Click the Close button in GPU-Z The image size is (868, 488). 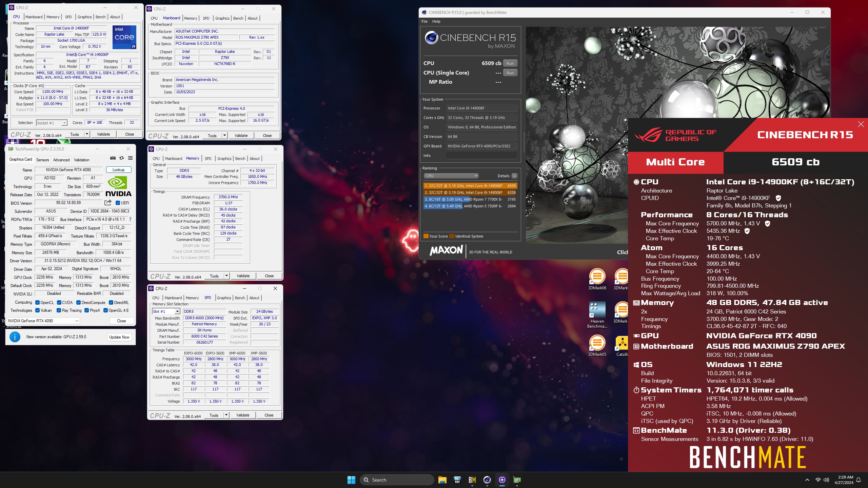[x=121, y=321]
